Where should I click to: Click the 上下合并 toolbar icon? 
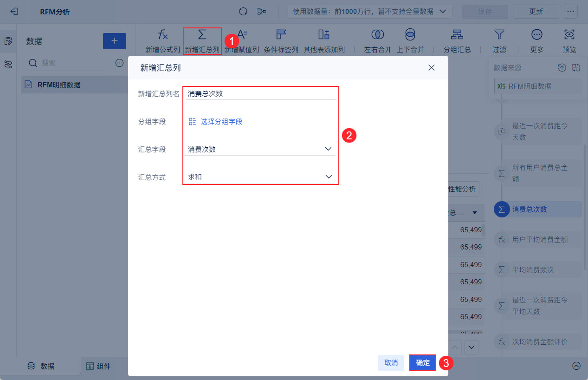click(x=410, y=41)
